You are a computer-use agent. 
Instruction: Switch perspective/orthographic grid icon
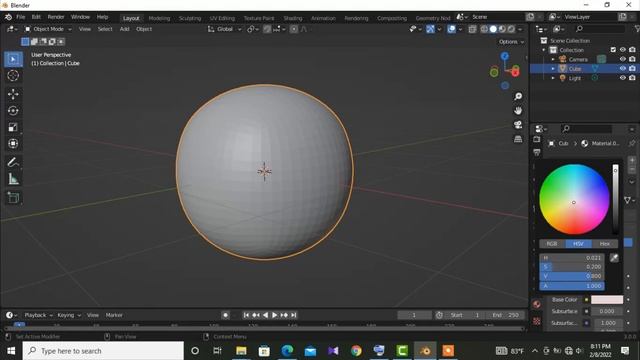click(x=518, y=139)
